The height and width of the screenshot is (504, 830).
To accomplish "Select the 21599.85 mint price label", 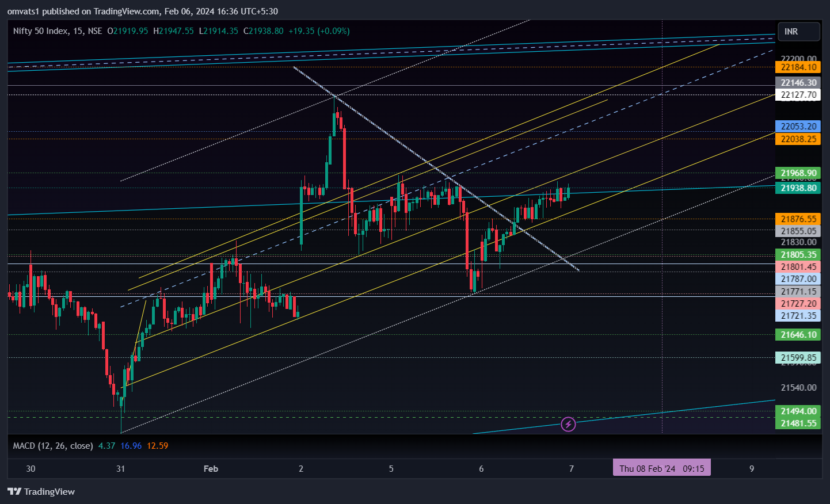I will (x=798, y=358).
